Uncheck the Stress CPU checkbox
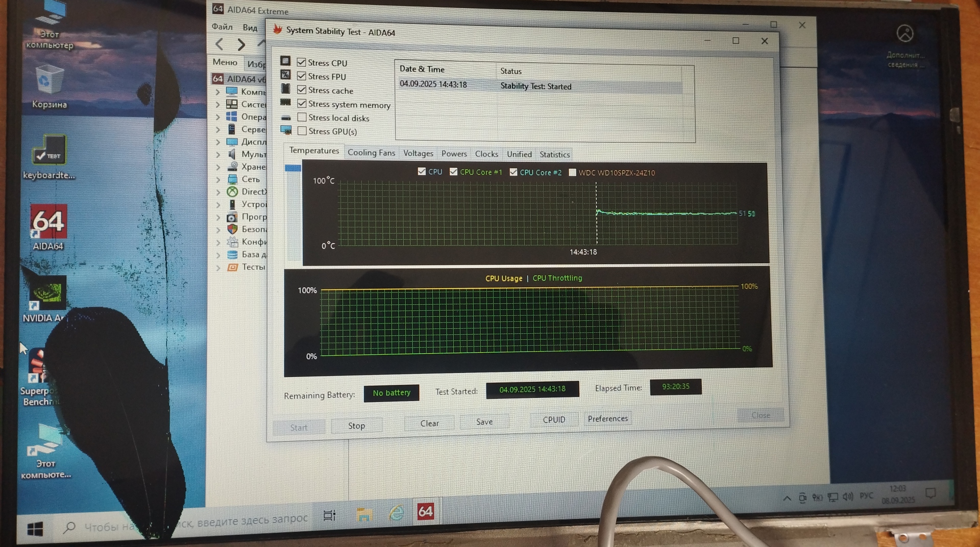 302,62
